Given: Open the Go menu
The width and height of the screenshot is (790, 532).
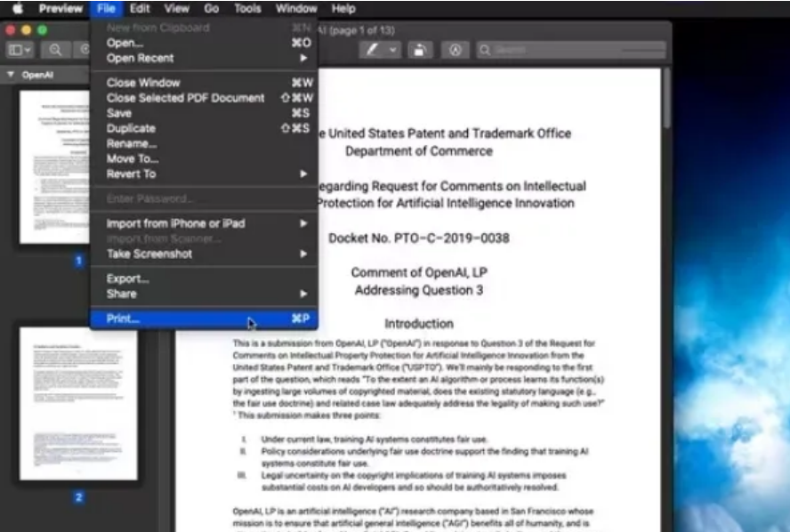Looking at the screenshot, I should [x=212, y=9].
